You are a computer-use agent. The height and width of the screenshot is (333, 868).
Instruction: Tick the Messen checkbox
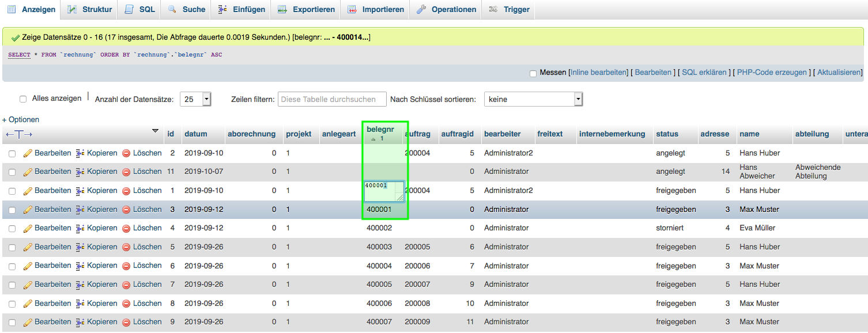coord(533,73)
